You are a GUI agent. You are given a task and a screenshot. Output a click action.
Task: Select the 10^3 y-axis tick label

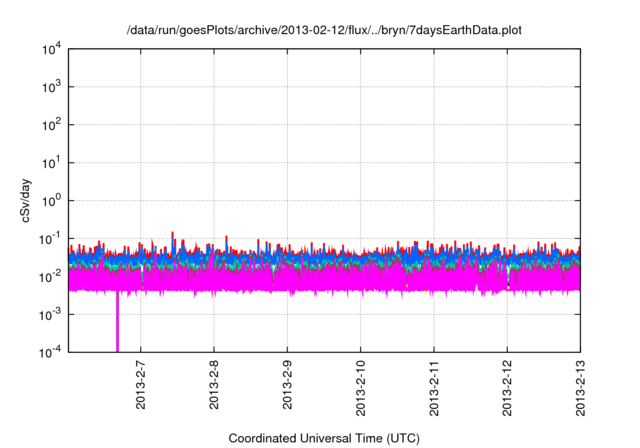[51, 87]
